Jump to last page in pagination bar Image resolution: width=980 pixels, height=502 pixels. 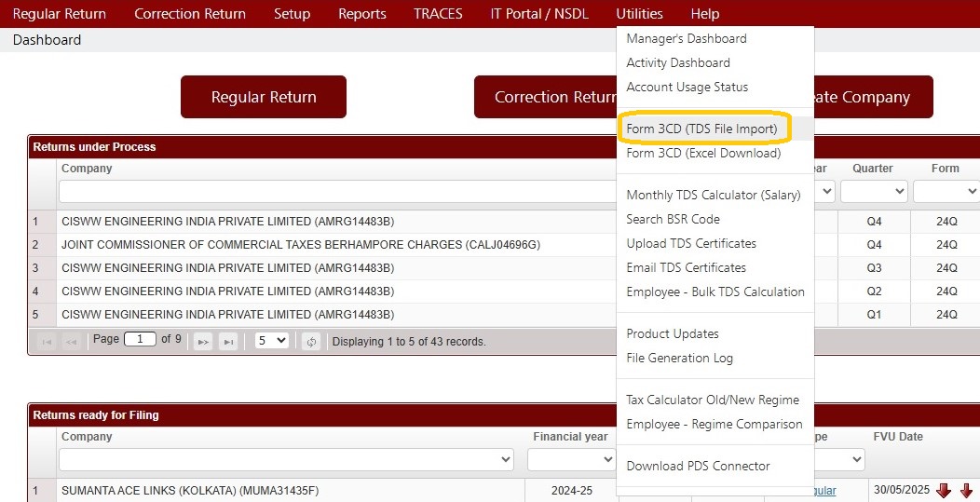tap(228, 341)
